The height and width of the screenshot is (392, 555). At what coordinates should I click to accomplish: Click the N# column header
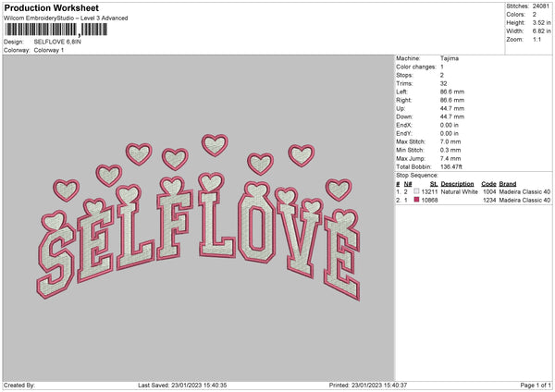coord(408,184)
